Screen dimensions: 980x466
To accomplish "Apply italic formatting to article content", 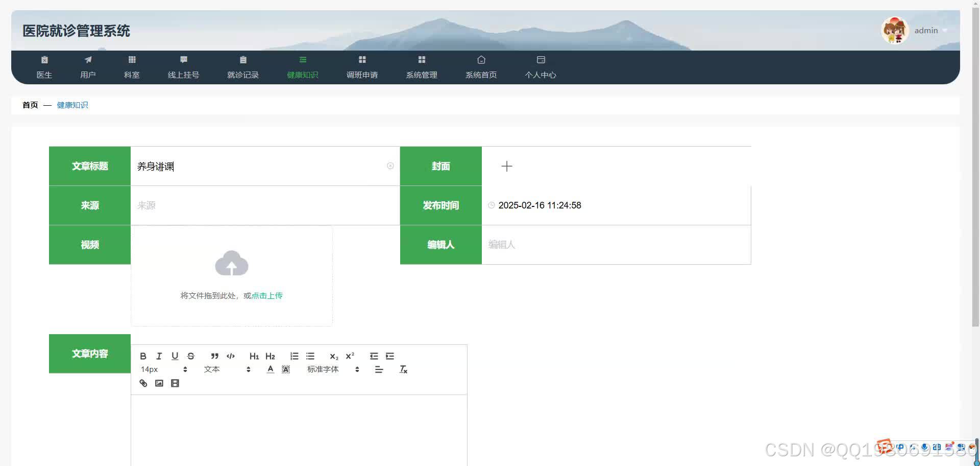I will coord(159,356).
